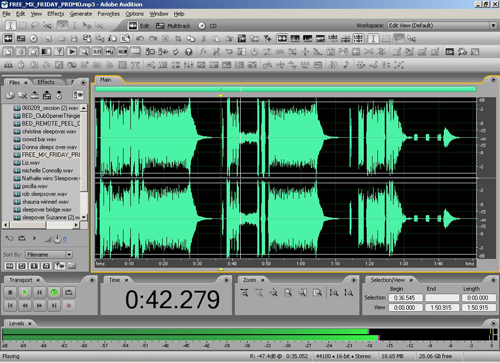Click the Selection End field

click(442, 298)
